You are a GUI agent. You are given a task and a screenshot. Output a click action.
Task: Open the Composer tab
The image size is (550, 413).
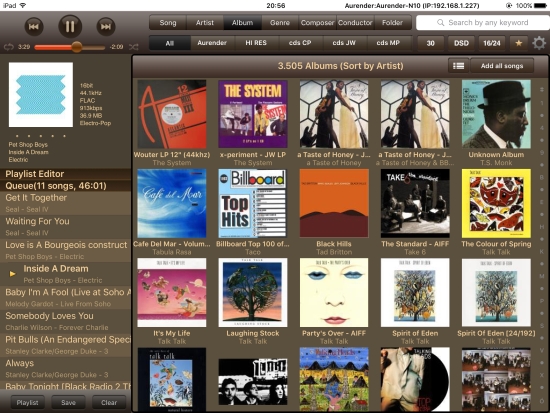(317, 23)
